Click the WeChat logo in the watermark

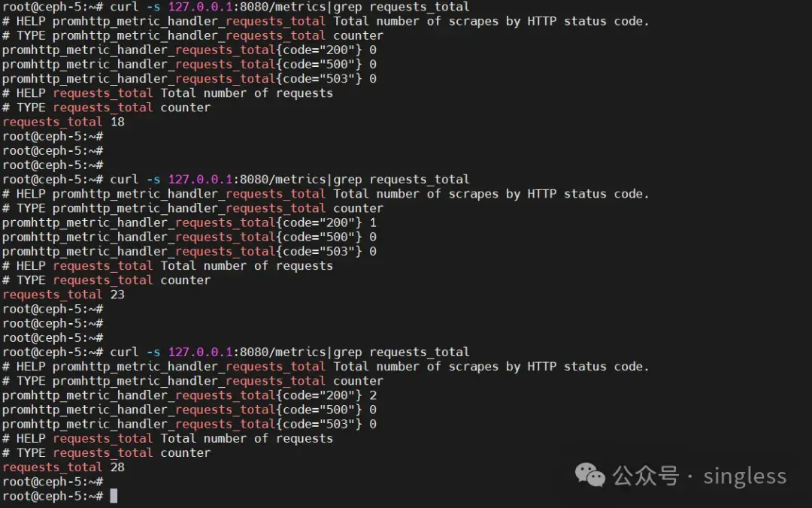click(x=590, y=475)
